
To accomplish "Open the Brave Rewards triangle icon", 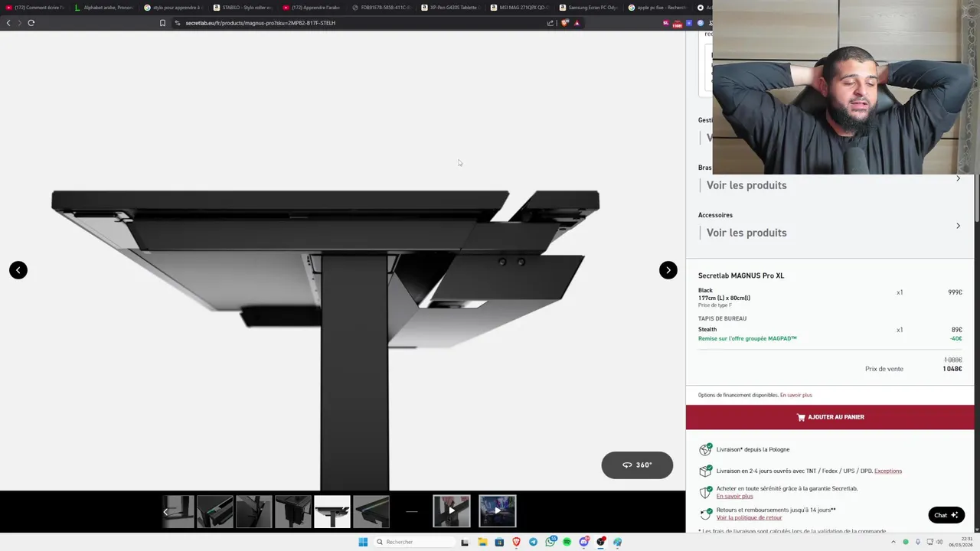I will [577, 23].
